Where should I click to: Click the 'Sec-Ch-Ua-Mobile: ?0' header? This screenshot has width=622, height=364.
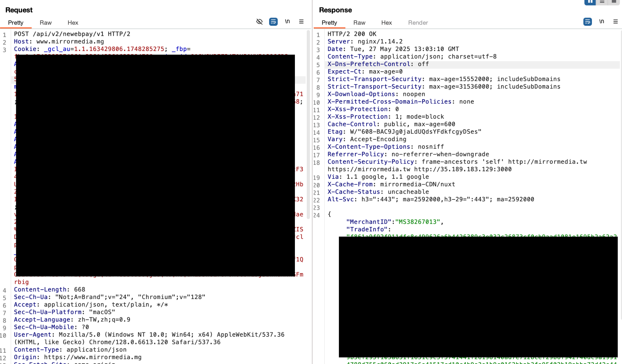[51, 327]
